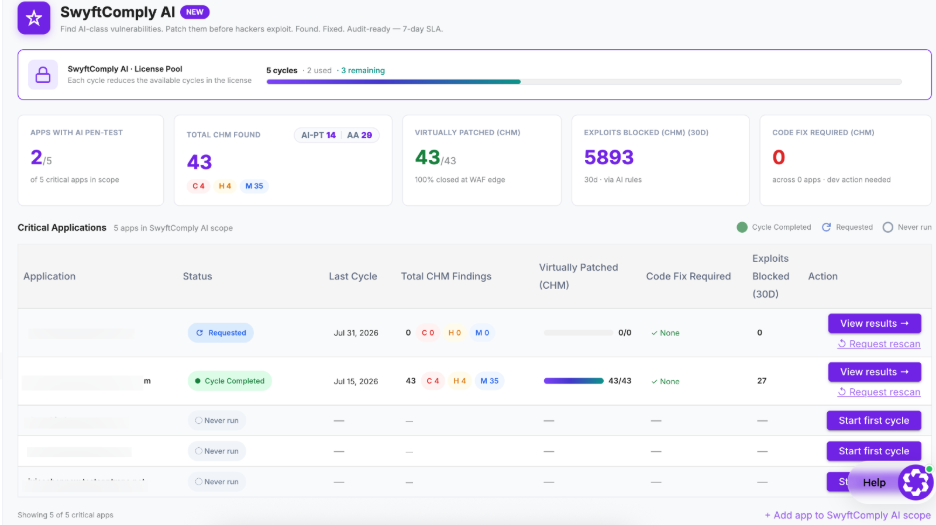Click the C 4 critical badge in Total CHM Found
The image size is (936, 525).
198,186
